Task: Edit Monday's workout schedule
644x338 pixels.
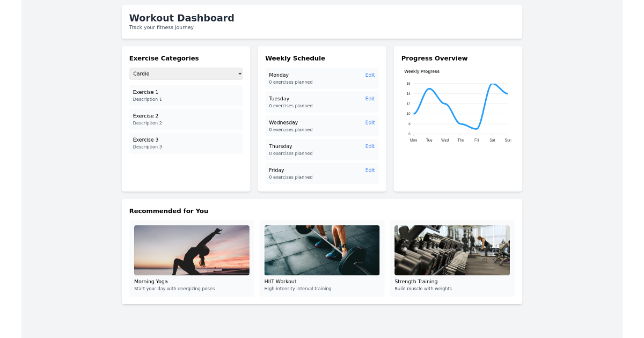Action: 370,75
